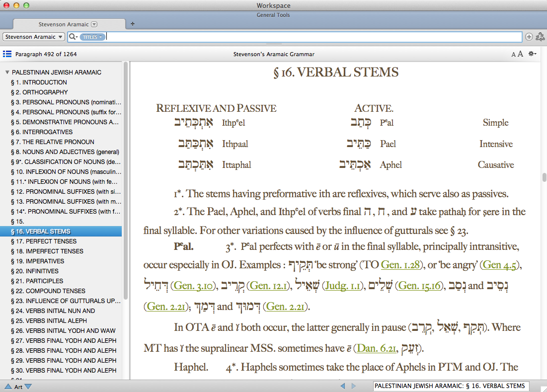Open the Dan. 6.21 reference link

click(377, 348)
